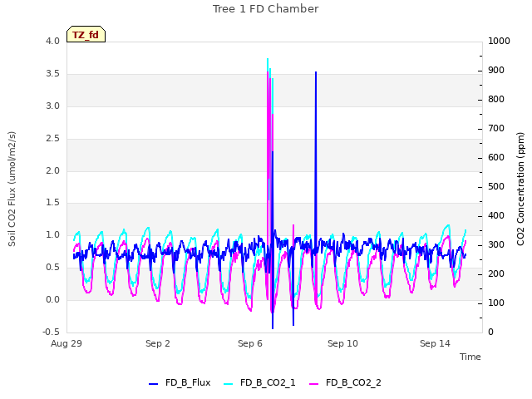Select the chart title Tree 1 FD Chamber

(x=266, y=9)
